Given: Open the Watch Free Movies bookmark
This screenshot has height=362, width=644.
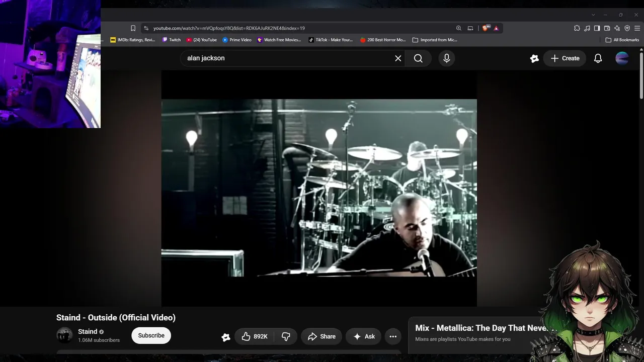Looking at the screenshot, I should coord(279,40).
